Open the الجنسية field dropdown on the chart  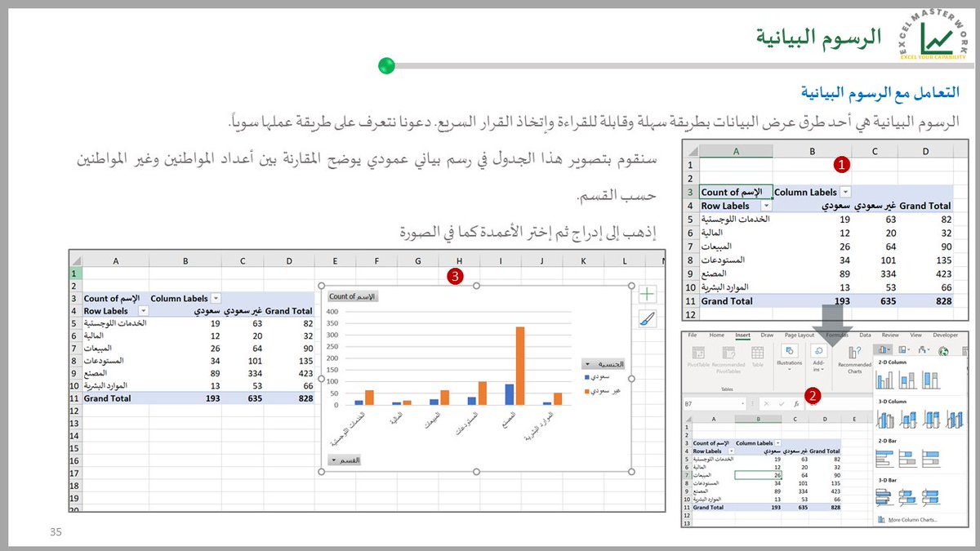pos(603,364)
